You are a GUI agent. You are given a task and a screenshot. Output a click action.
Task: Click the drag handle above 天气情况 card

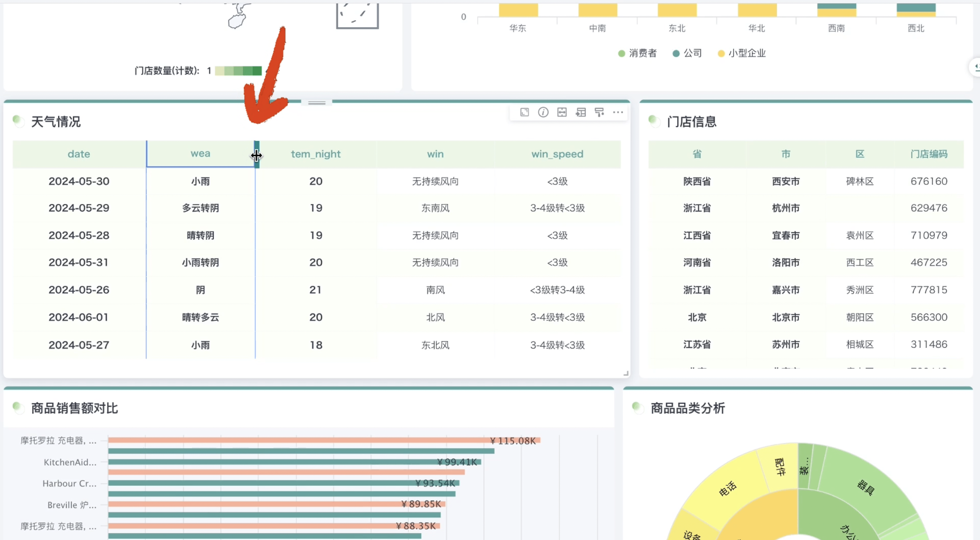(317, 102)
